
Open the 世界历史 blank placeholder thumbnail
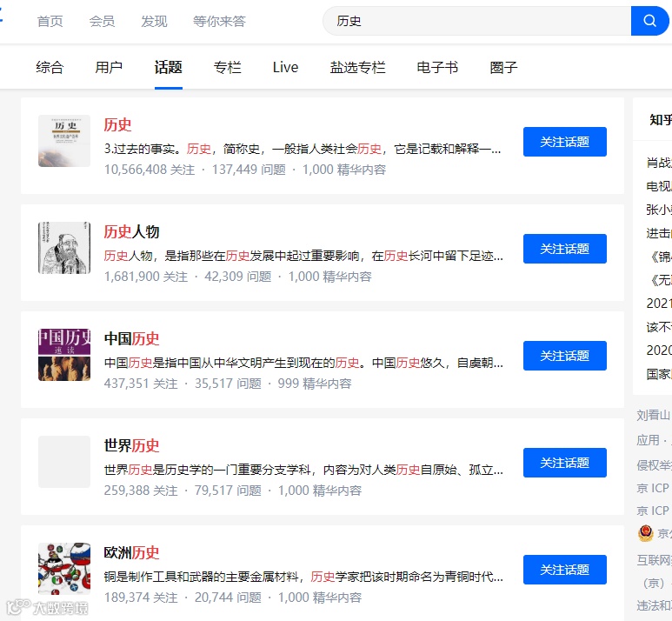tap(64, 462)
